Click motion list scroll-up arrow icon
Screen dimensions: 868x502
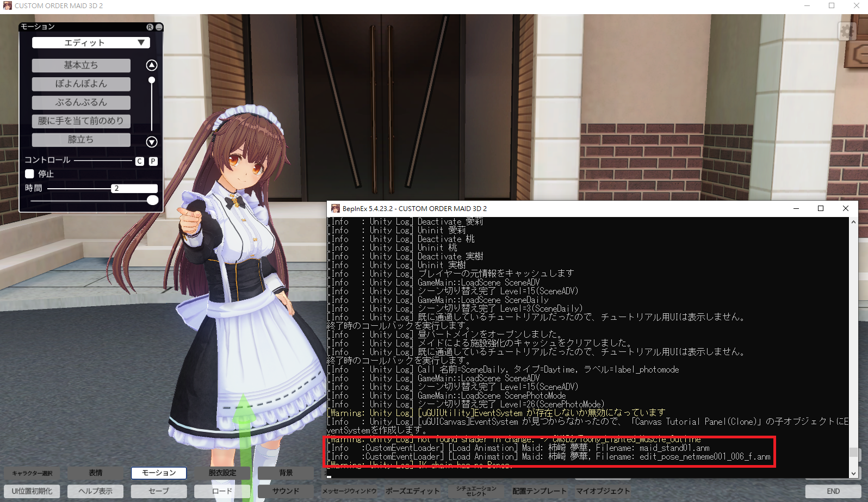(x=152, y=65)
